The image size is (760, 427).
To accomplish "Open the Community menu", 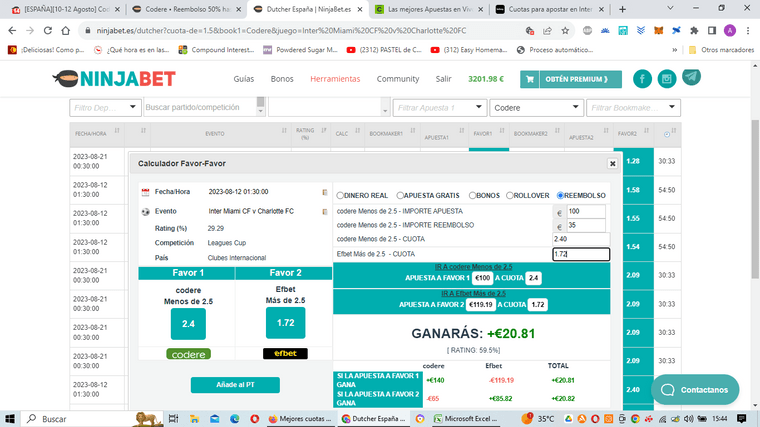I will (x=398, y=79).
